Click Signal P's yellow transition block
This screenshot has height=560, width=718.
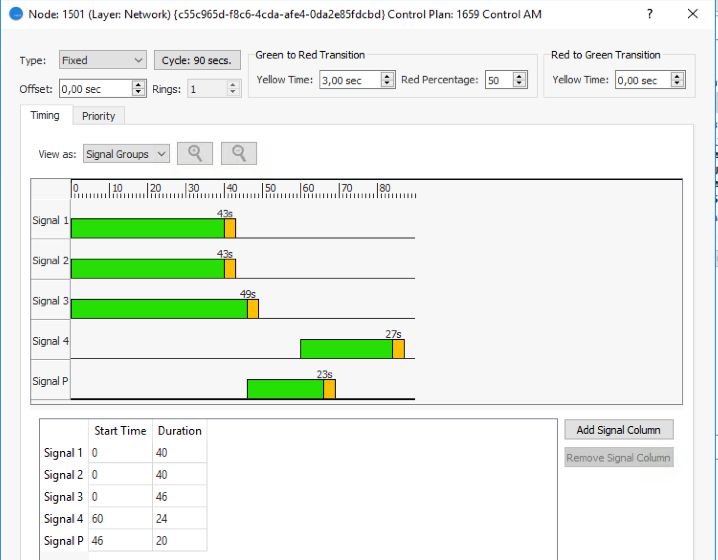pos(329,389)
